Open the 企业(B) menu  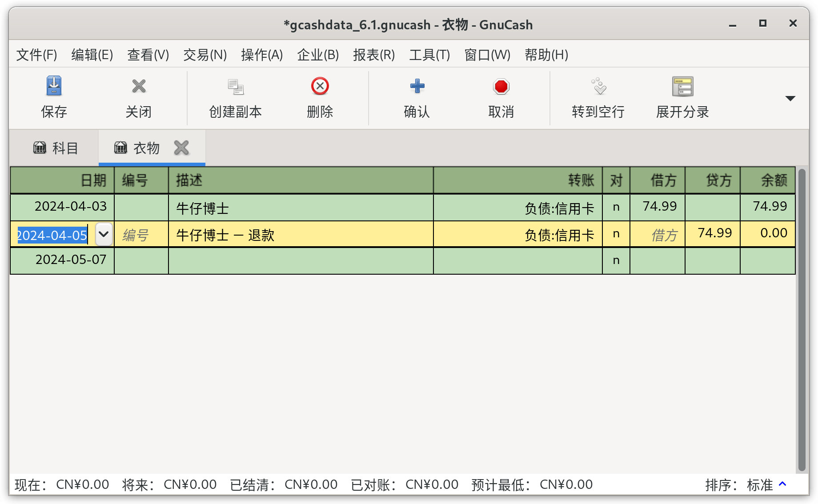point(318,55)
